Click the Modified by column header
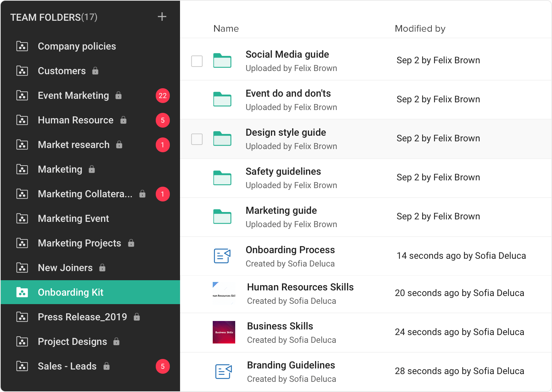 tap(420, 29)
